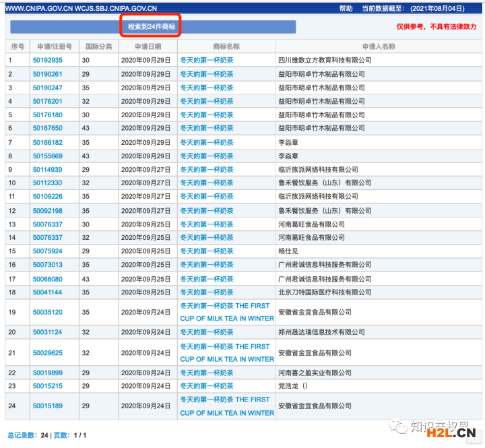Open registration number 50176201
The height and width of the screenshot is (448, 485).
48,101
